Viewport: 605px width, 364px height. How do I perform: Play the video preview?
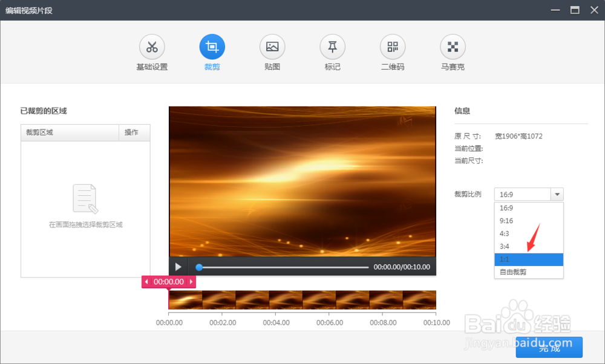[x=178, y=267]
